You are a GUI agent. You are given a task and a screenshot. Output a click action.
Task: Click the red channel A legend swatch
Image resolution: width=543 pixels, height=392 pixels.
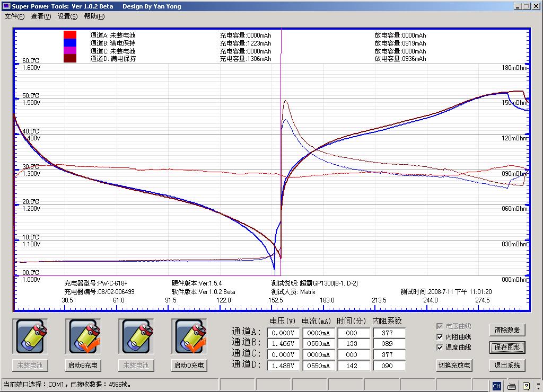(70, 34)
